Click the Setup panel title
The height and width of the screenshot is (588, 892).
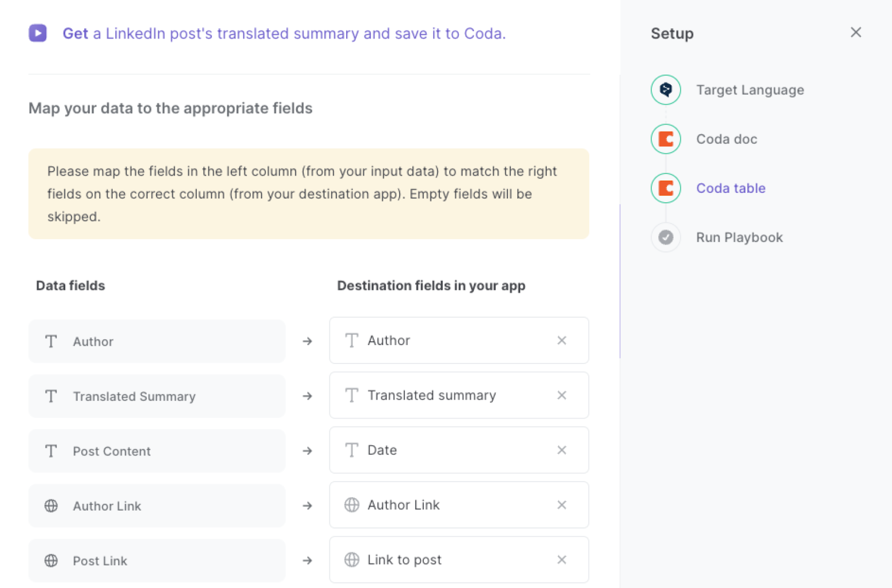point(672,33)
